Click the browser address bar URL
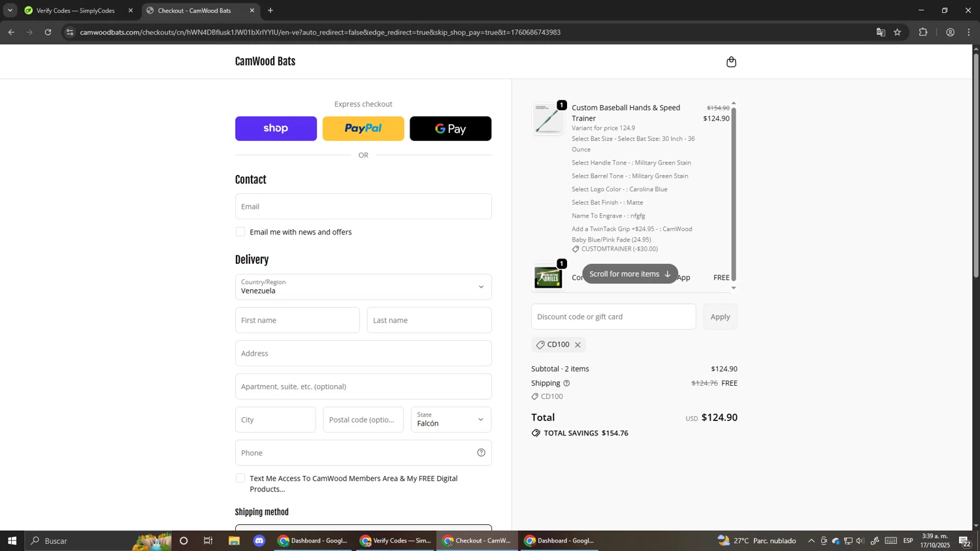 (x=320, y=32)
